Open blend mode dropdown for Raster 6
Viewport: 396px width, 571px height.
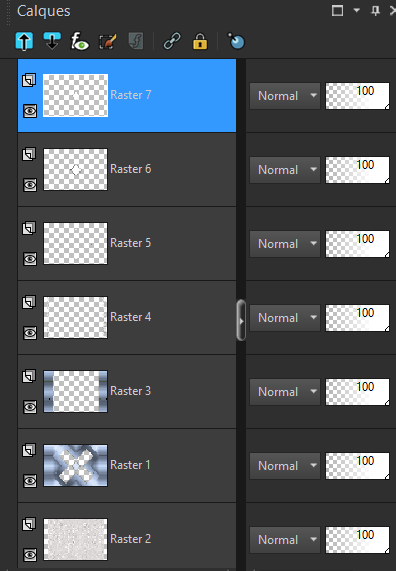pyautogui.click(x=285, y=170)
